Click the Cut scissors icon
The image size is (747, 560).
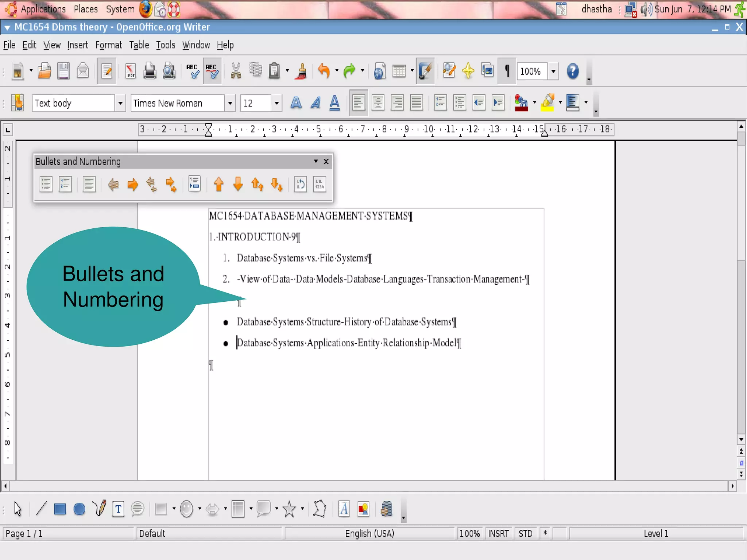236,71
